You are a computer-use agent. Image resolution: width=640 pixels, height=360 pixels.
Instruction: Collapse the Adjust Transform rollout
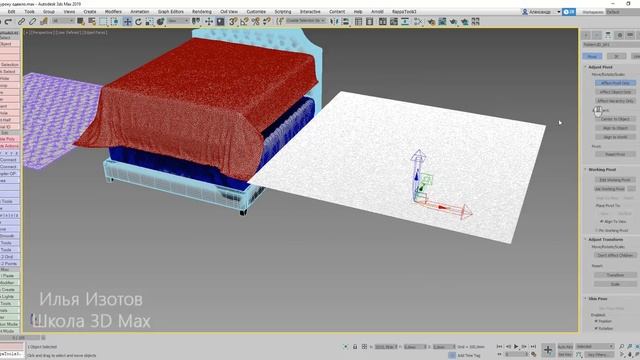605,240
